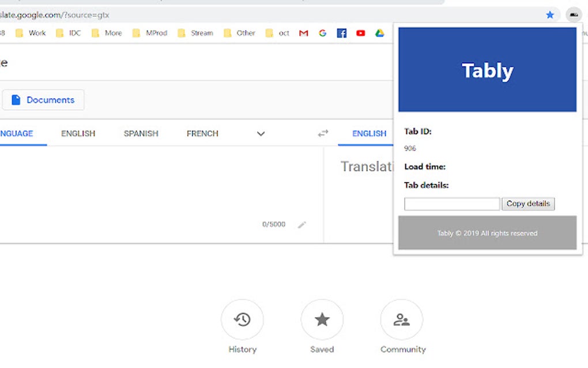Swap the translation languages
The height and width of the screenshot is (368, 588).
(323, 133)
